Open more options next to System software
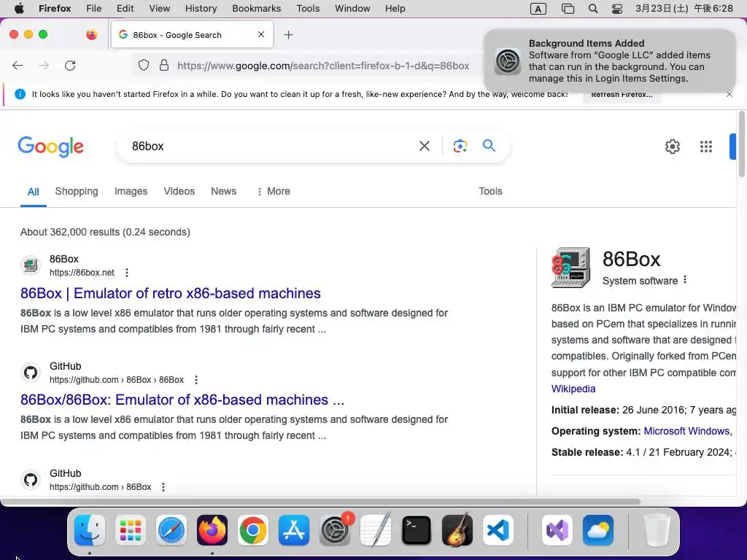This screenshot has height=560, width=747. pos(685,280)
